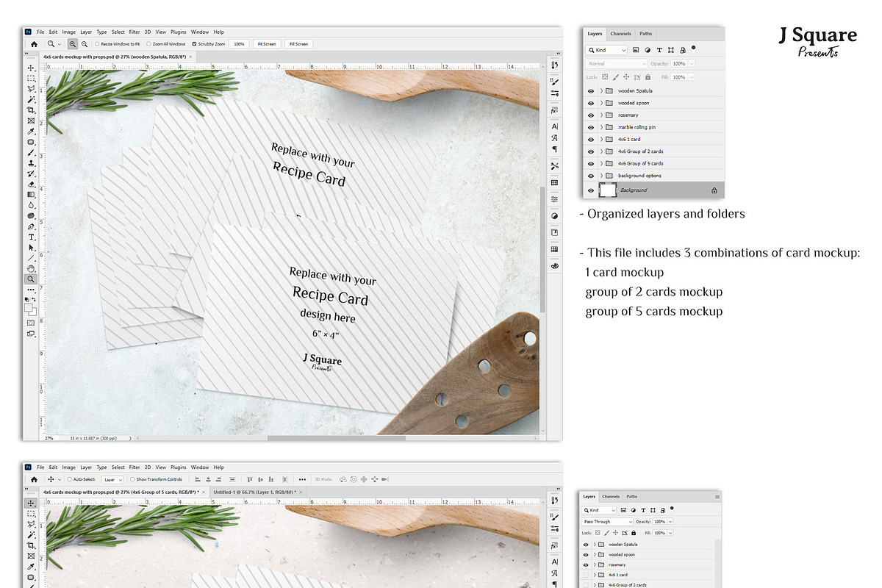Click the background color swatch
Viewport: 882px width, 588px height.
pyautogui.click(x=33, y=310)
